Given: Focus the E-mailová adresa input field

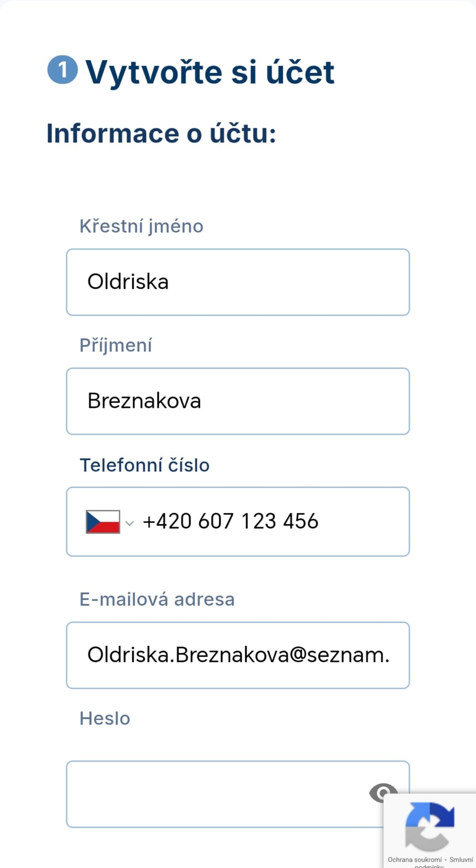Looking at the screenshot, I should [x=238, y=655].
